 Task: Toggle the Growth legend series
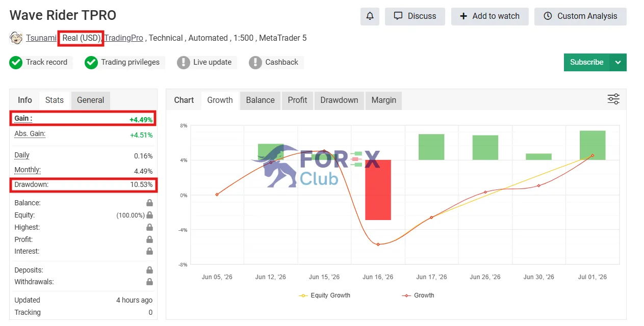[418, 295]
